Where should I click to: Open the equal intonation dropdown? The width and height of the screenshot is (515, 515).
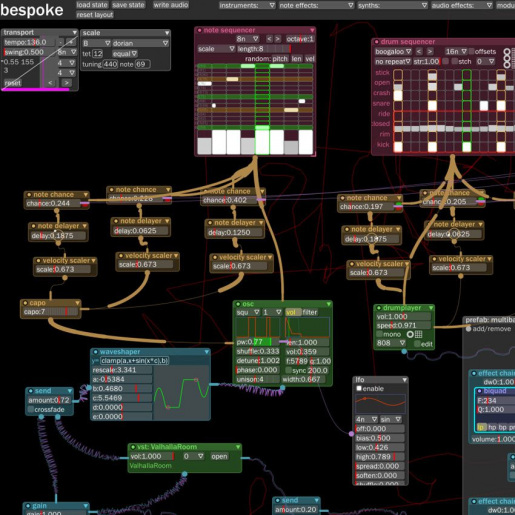coord(125,54)
